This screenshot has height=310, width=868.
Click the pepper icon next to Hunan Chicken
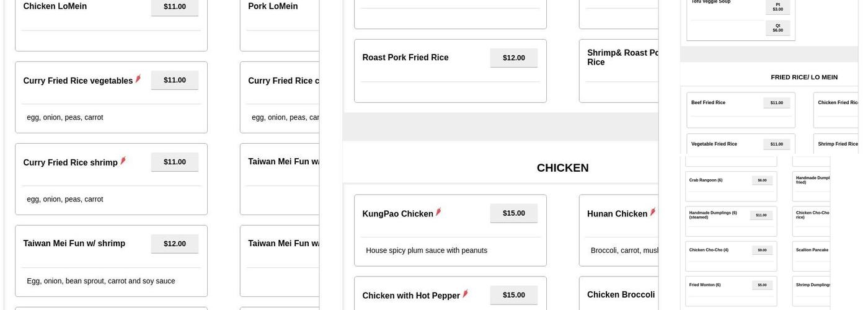[653, 213]
